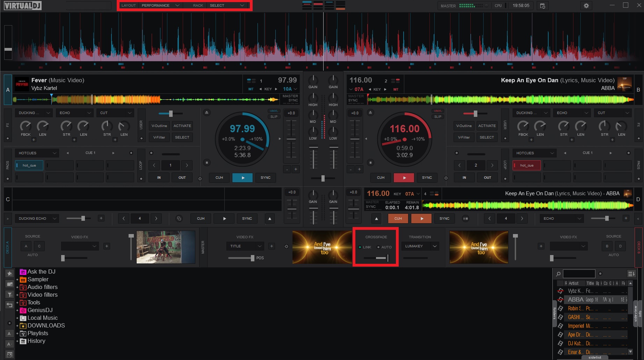Click the stop square icon on deck A
The height and width of the screenshot is (360, 644).
click(207, 163)
